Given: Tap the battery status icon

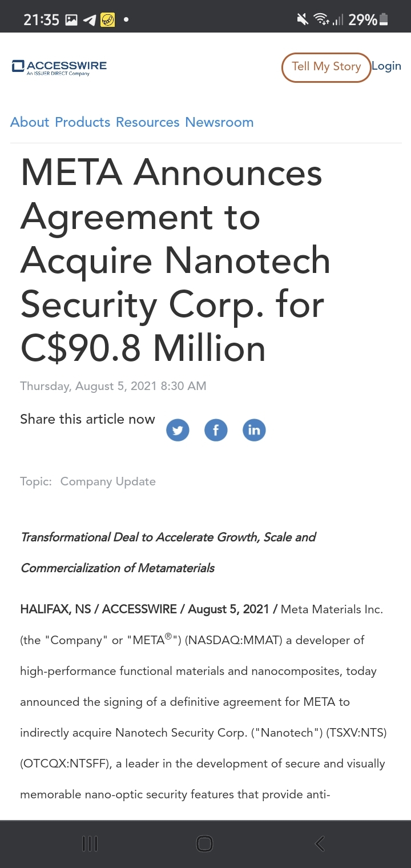Looking at the screenshot, I should [384, 20].
